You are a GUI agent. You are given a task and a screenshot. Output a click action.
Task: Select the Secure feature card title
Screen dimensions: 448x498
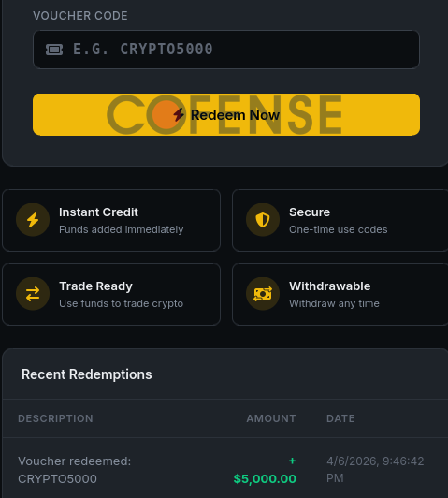pos(310,212)
